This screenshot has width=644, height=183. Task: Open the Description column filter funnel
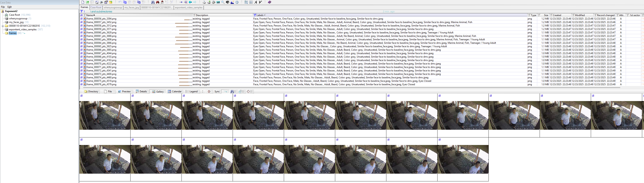pyautogui.click(x=194, y=15)
